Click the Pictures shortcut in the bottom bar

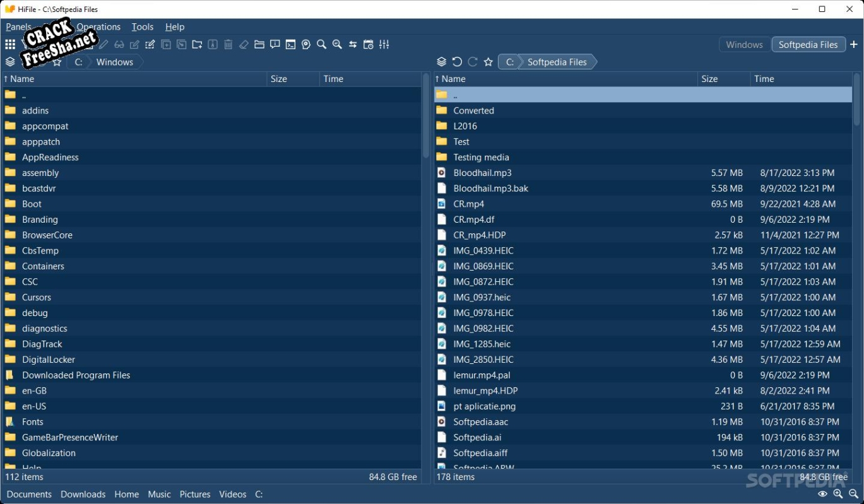coord(195,494)
